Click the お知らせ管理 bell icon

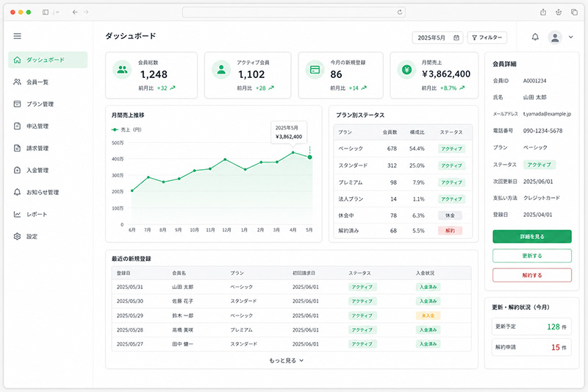point(17,192)
